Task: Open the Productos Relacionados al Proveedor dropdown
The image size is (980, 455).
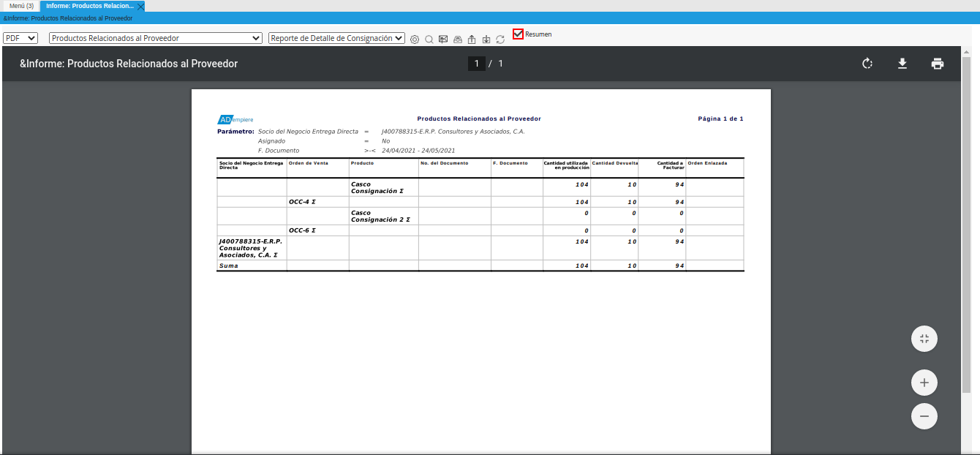Action: pyautogui.click(x=154, y=37)
